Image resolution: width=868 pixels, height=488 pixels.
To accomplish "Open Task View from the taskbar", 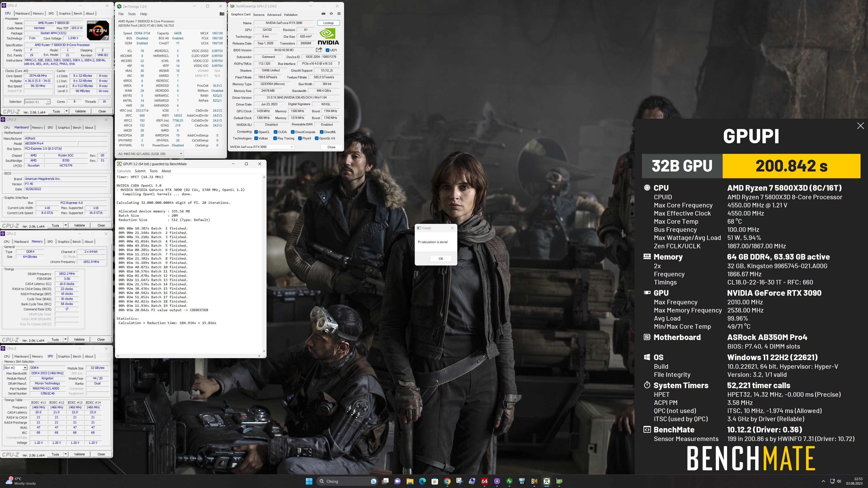I will tap(385, 481).
